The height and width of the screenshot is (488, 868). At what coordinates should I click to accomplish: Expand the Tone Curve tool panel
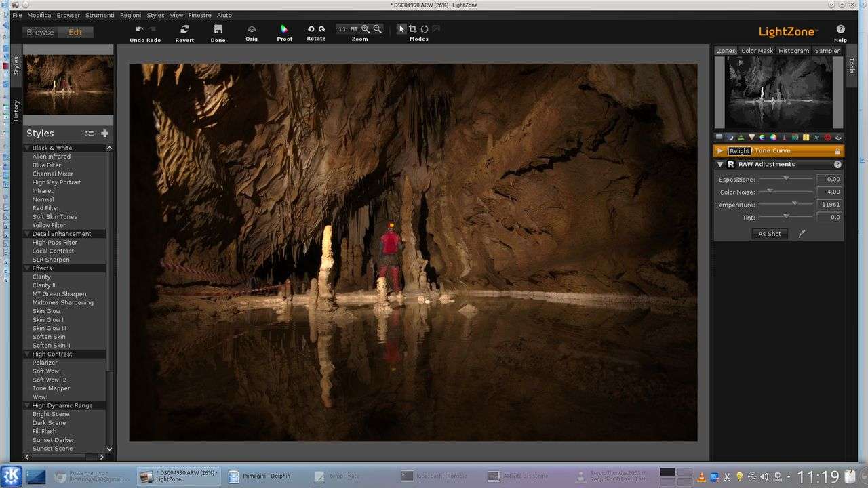tap(719, 151)
